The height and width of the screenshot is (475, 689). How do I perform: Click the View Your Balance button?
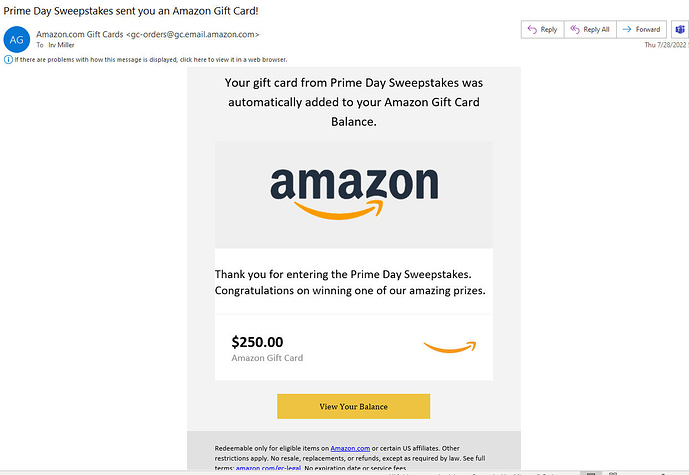pos(353,406)
